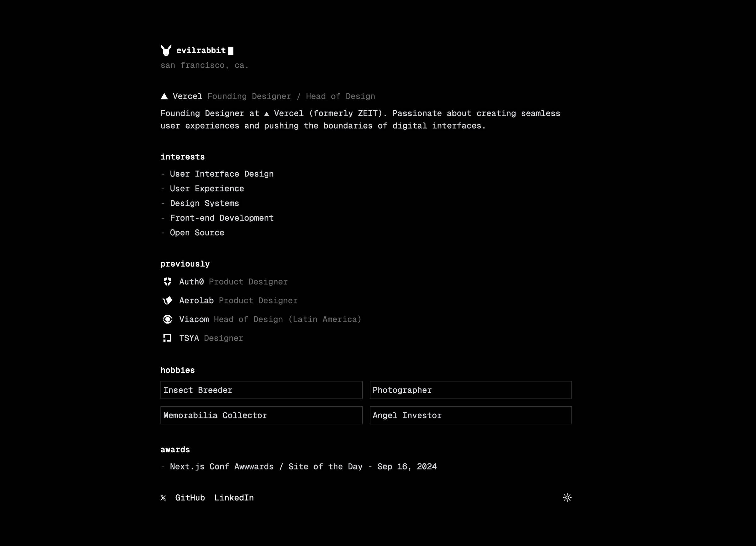Click the 'hobbies' section heading
756x546 pixels.
point(178,370)
